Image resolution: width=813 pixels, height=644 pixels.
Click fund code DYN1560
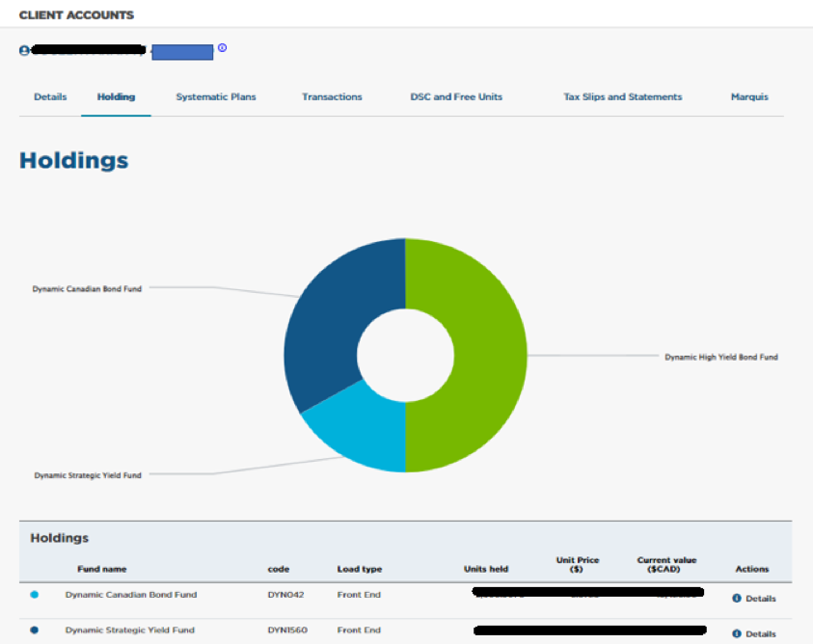point(287,630)
